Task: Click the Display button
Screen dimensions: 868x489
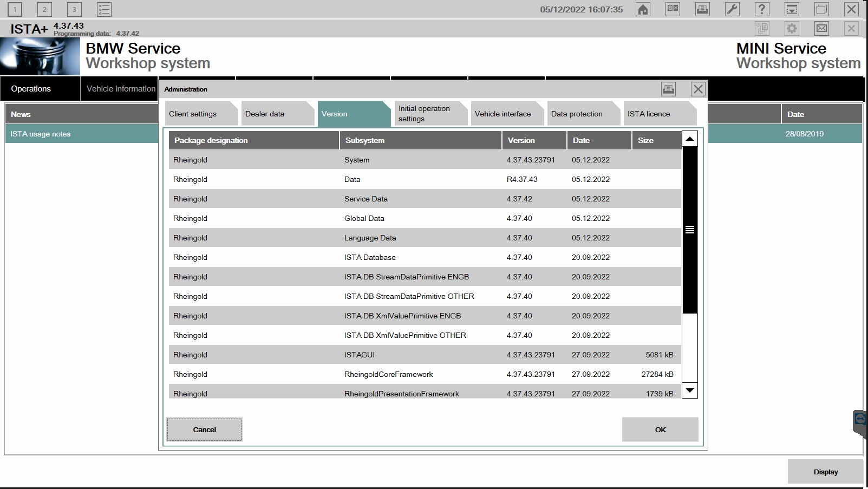Action: (825, 472)
